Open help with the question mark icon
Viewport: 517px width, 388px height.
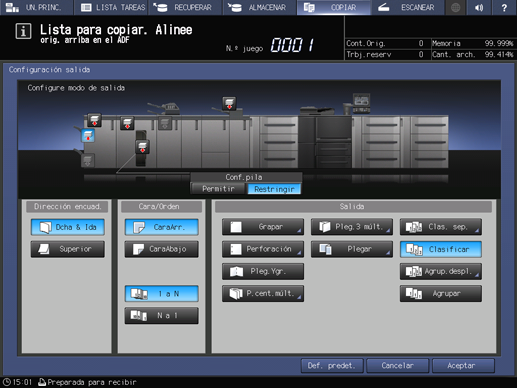pos(504,7)
